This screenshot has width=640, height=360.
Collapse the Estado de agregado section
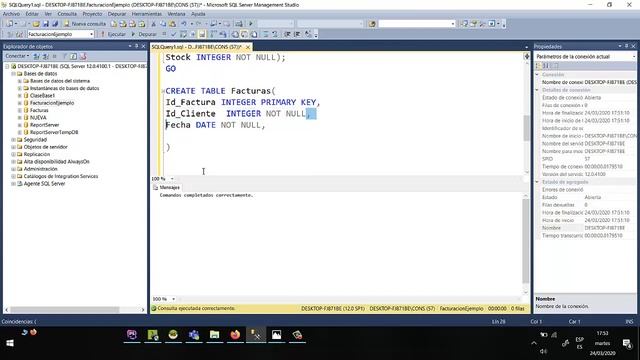537,182
